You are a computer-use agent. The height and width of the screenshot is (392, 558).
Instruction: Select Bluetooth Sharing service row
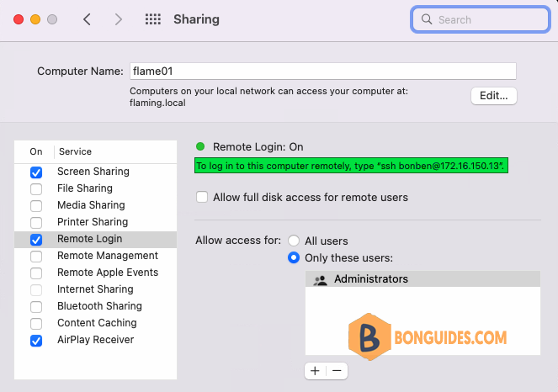click(x=95, y=306)
